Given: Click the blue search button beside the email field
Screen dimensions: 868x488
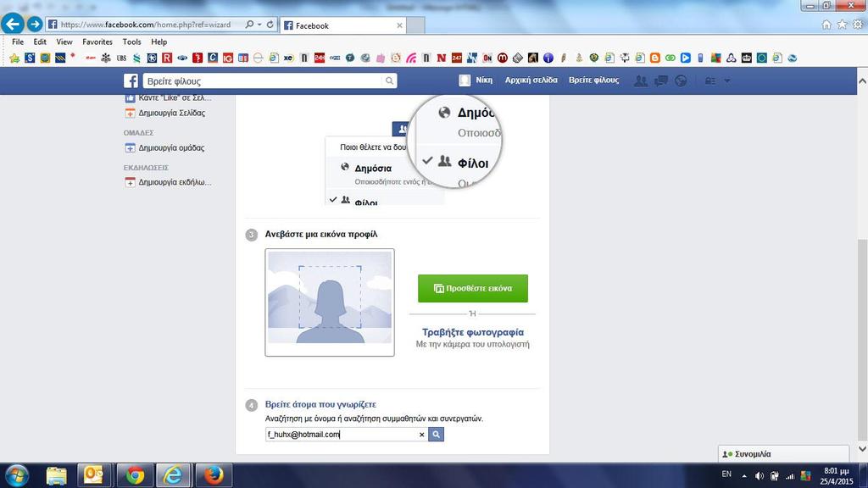Looking at the screenshot, I should point(437,435).
